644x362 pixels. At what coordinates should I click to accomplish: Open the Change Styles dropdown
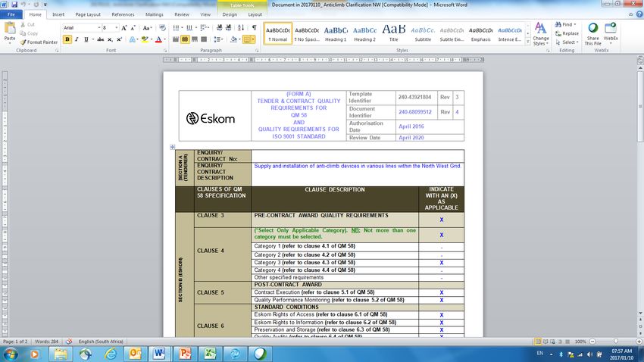pyautogui.click(x=540, y=34)
